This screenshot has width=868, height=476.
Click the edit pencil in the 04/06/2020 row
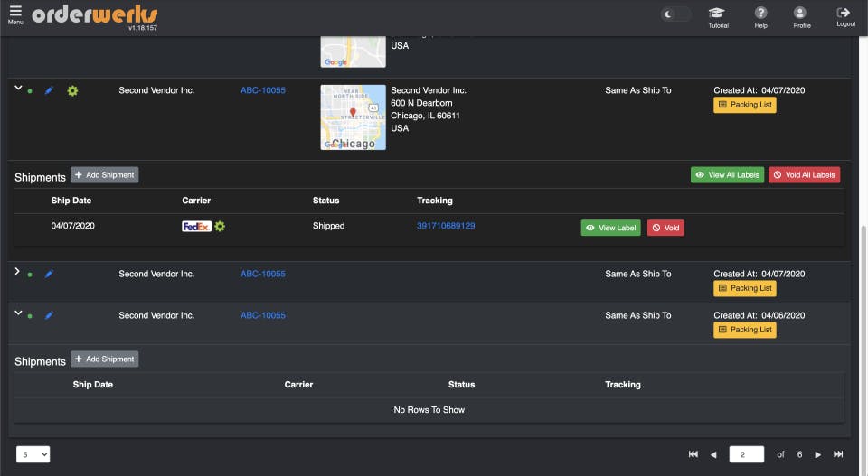click(x=49, y=316)
